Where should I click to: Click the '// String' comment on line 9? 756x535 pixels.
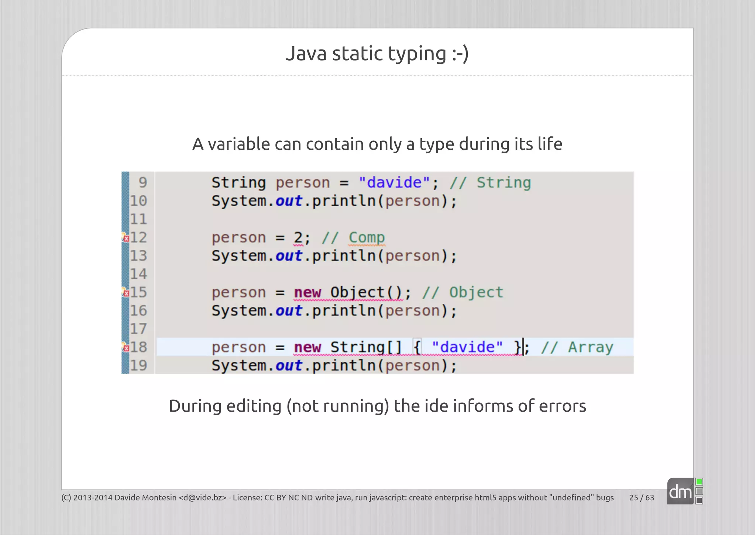(x=490, y=183)
